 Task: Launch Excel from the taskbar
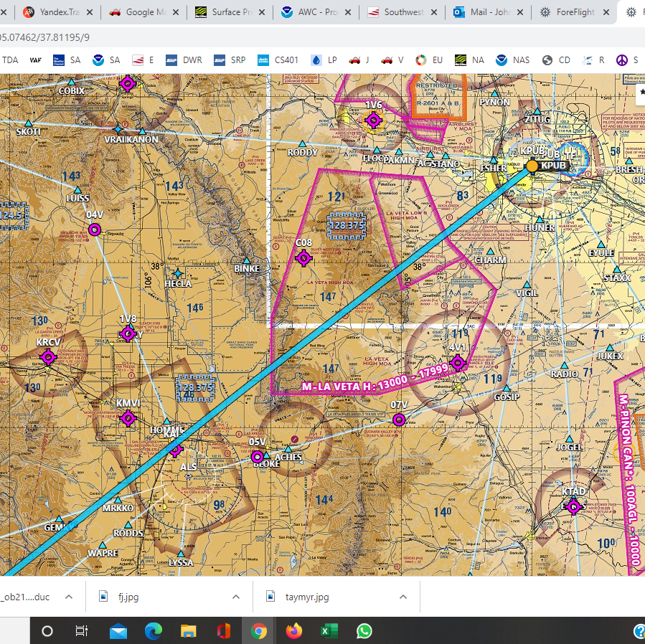(x=329, y=630)
